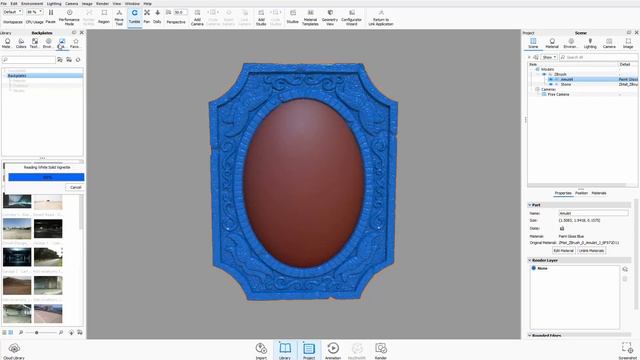This screenshot has height=360, width=640.
Task: Edit the part Name field containing Amulet
Action: 593,213
